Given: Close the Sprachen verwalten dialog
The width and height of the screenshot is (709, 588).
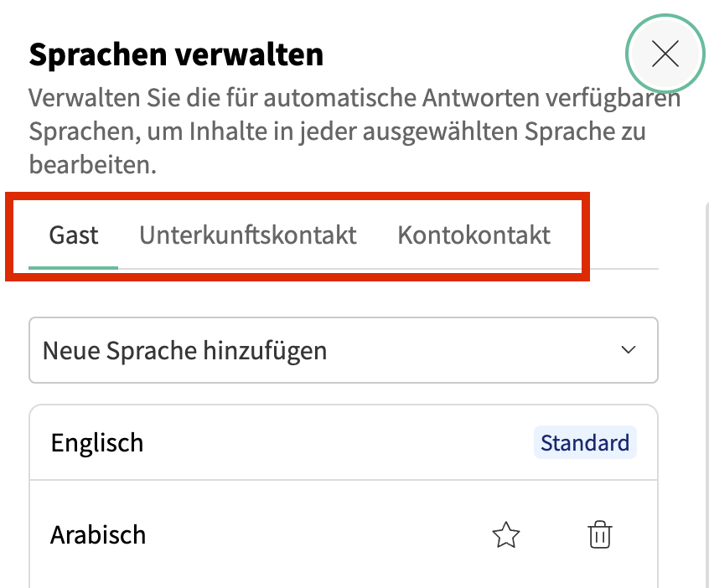Looking at the screenshot, I should tap(665, 54).
